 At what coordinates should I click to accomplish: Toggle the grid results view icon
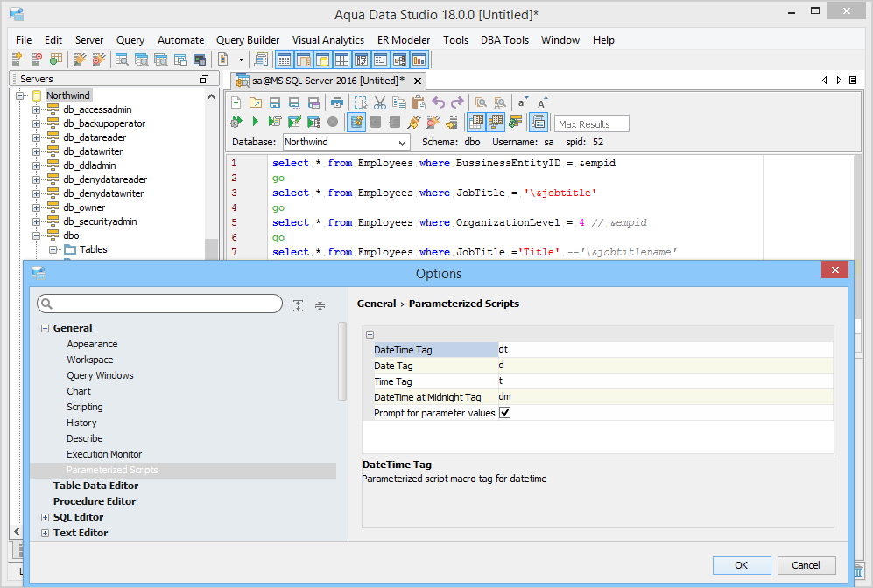(x=476, y=122)
